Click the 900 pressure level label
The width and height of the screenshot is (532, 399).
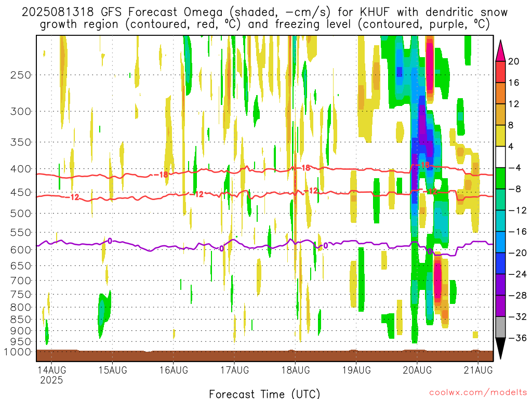coord(21,331)
